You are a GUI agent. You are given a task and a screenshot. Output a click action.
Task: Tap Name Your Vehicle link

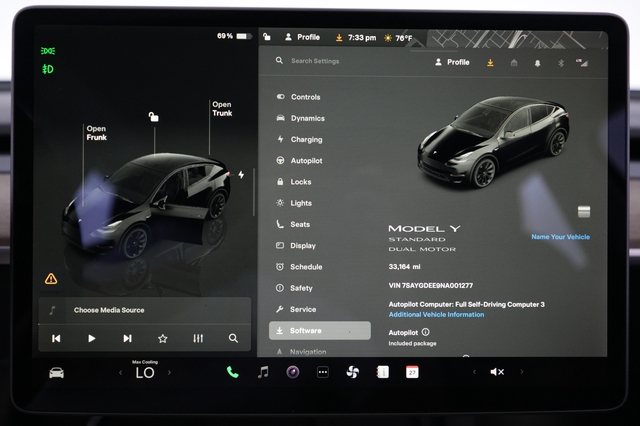tap(560, 237)
